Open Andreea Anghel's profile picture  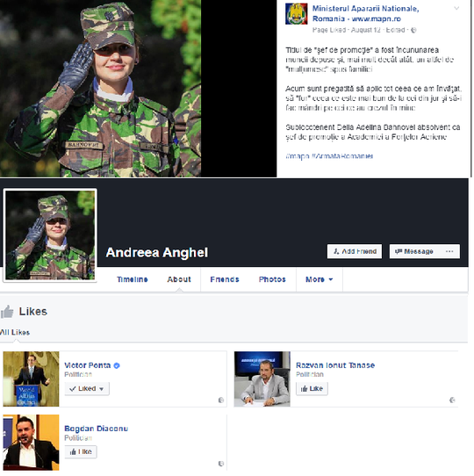point(50,235)
